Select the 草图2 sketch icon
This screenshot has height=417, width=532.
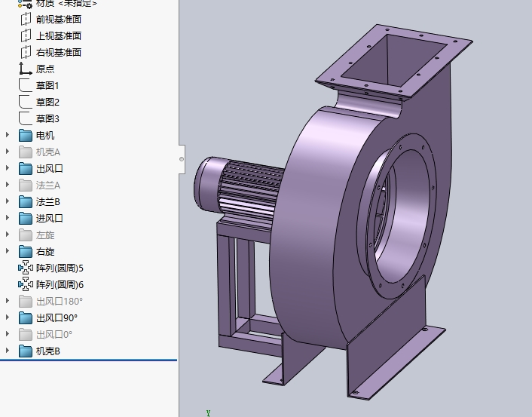click(x=26, y=102)
